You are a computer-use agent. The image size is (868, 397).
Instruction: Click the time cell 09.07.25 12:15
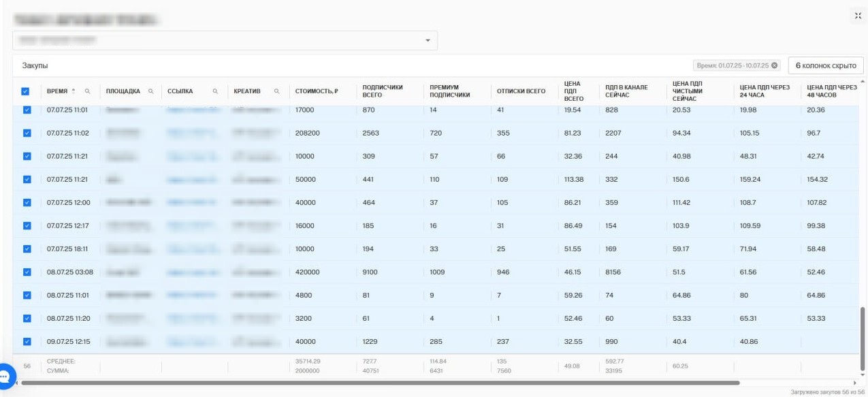pyautogui.click(x=68, y=341)
